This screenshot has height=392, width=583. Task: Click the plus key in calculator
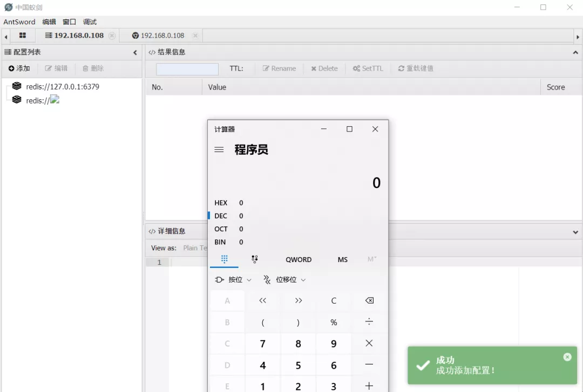[369, 386]
